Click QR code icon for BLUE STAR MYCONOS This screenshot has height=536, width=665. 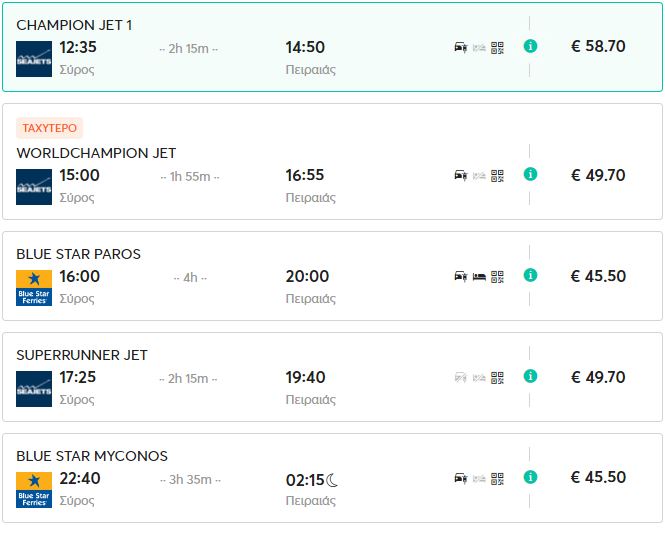(497, 478)
